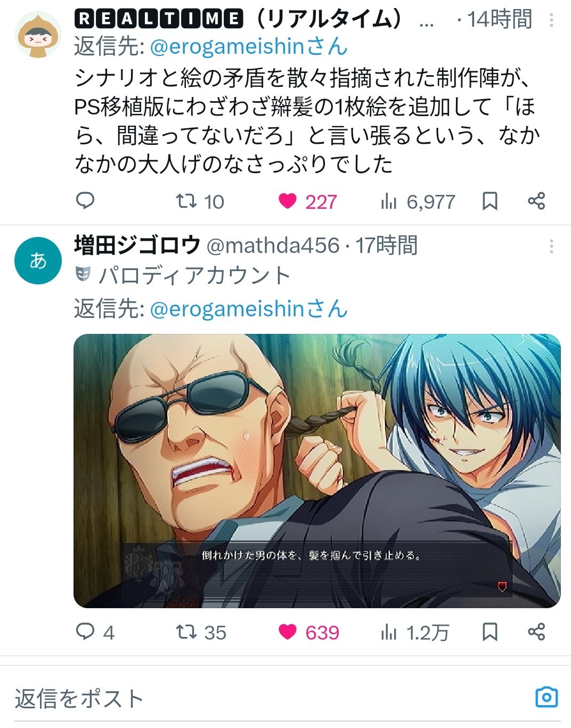The width and height of the screenshot is (571, 728).
Task: Retweet 増田ジゴロウ tweet with 35 retweets
Action: (x=201, y=632)
